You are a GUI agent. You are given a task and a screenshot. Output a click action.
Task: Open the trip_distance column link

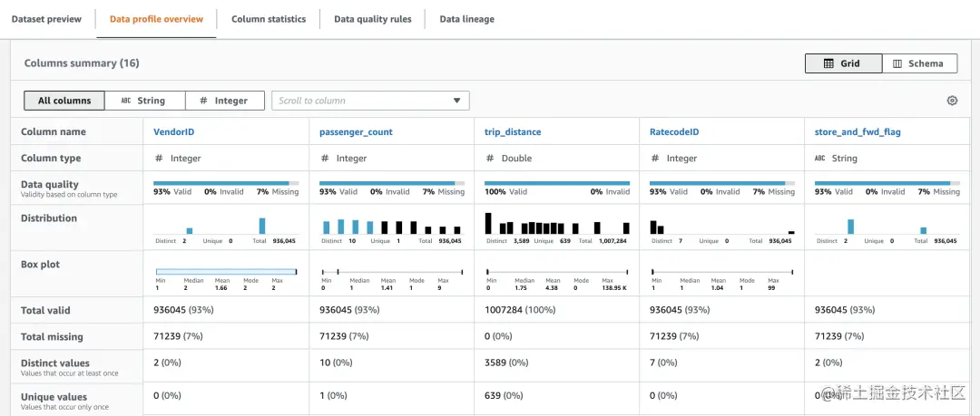pyautogui.click(x=513, y=131)
